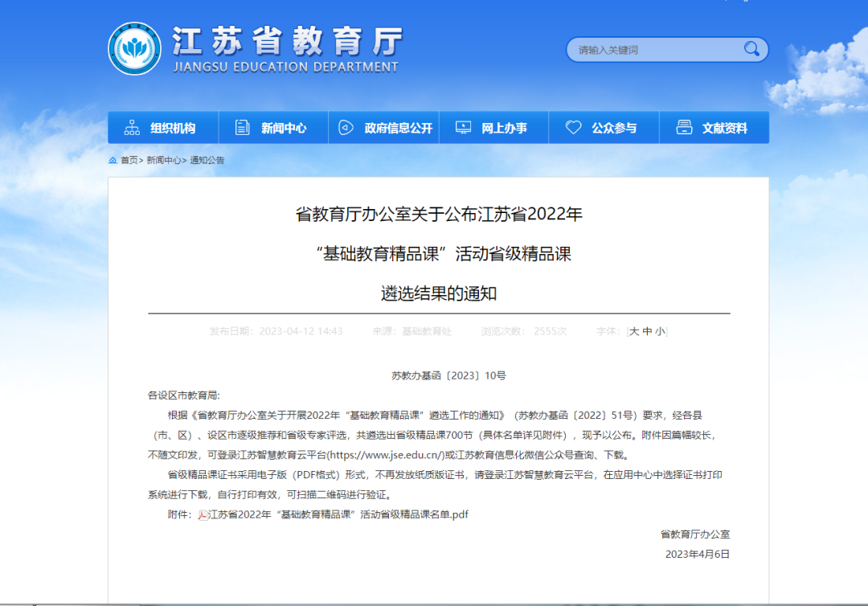Click the 公众参与 heart icon
This screenshot has width=868, height=606.
573,127
